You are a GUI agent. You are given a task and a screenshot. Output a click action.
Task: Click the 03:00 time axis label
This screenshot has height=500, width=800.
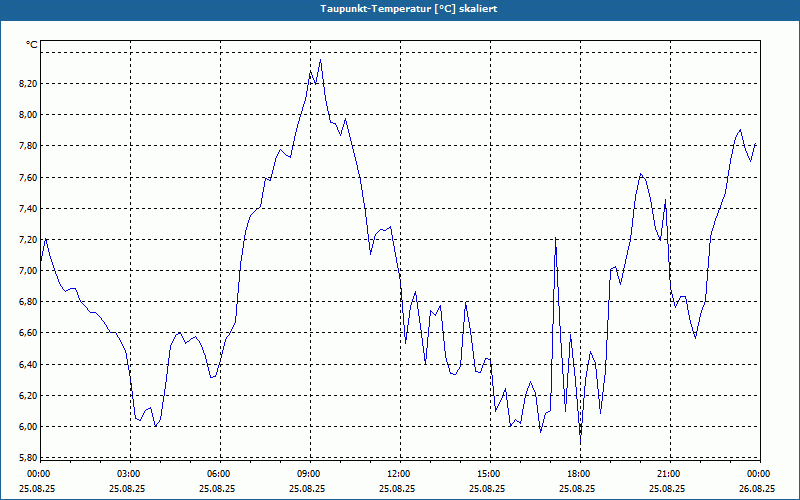click(131, 474)
